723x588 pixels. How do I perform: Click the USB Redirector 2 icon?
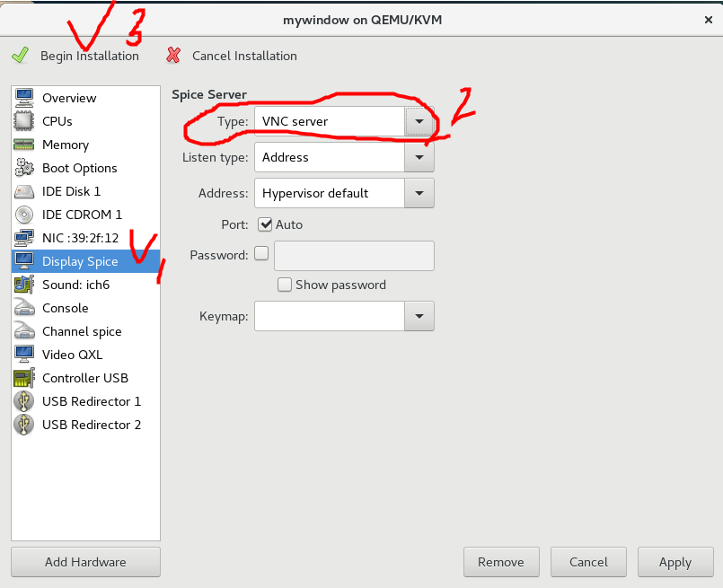click(24, 425)
